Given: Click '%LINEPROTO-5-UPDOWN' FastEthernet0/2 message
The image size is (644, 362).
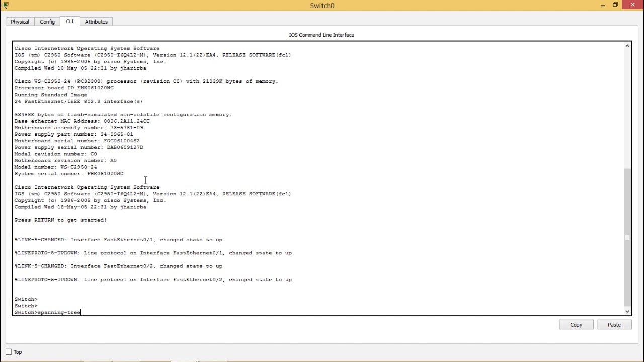Looking at the screenshot, I should coord(153,279).
